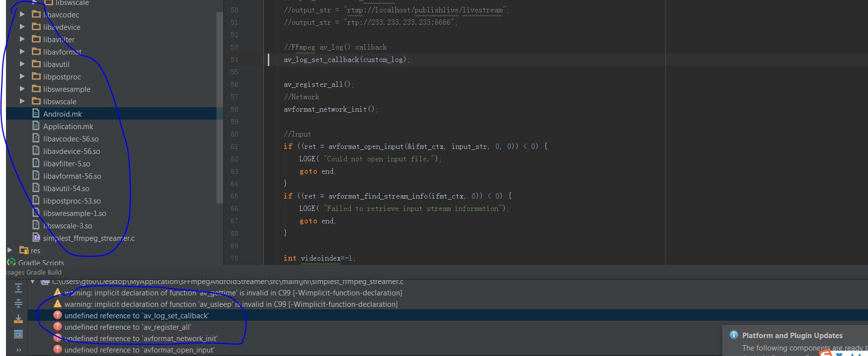Click the "Failed to retrieve input stream information" line
This screenshot has width=868, height=356.
404,209
